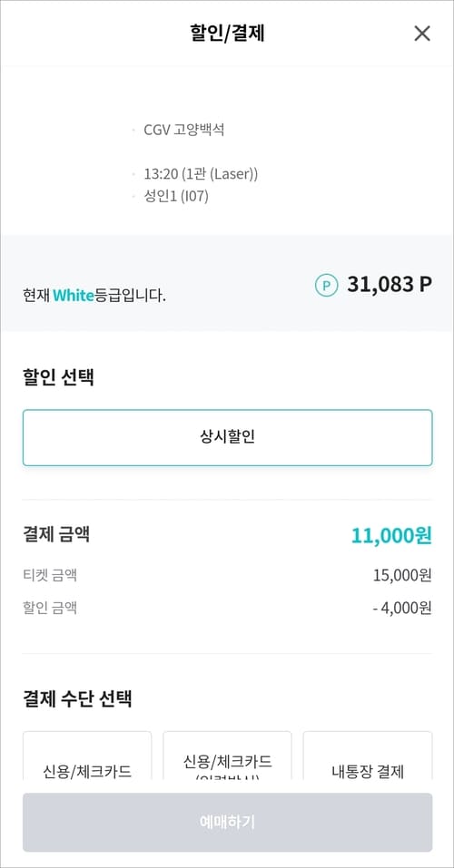Tap the 예매하기 booking button
This screenshot has width=454, height=868.
point(227,822)
